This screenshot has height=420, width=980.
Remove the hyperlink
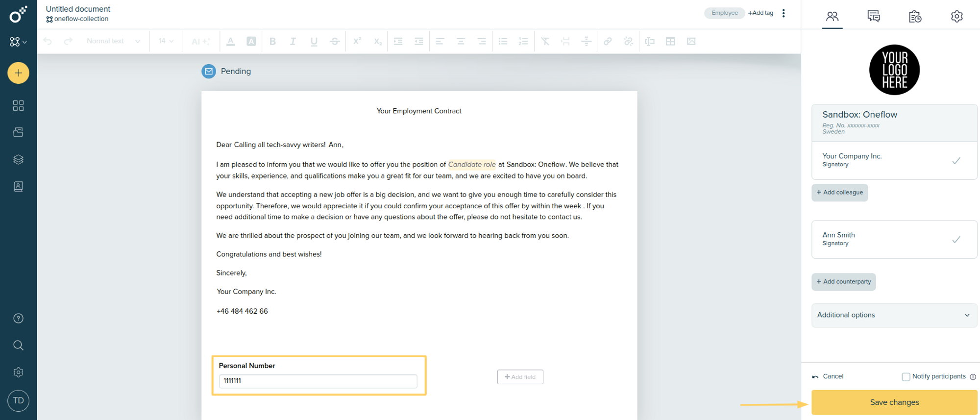(x=628, y=41)
